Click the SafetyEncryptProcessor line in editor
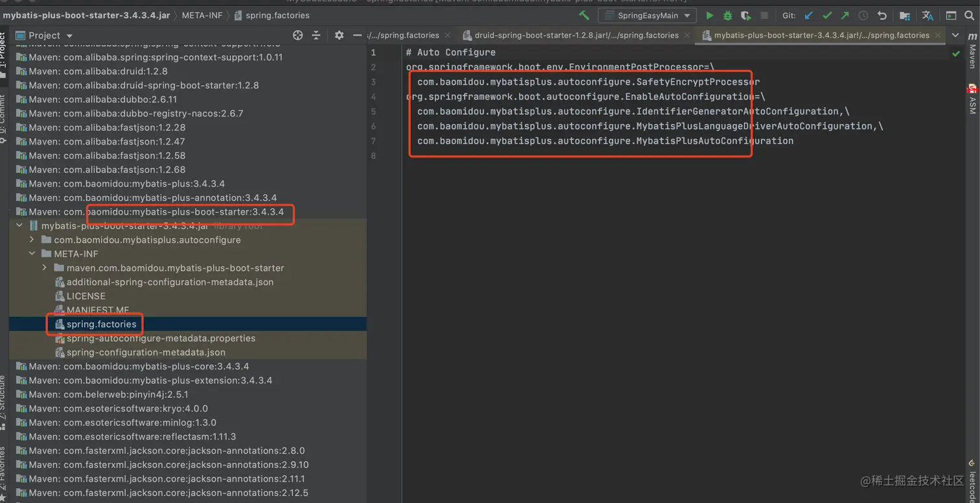 tap(589, 82)
